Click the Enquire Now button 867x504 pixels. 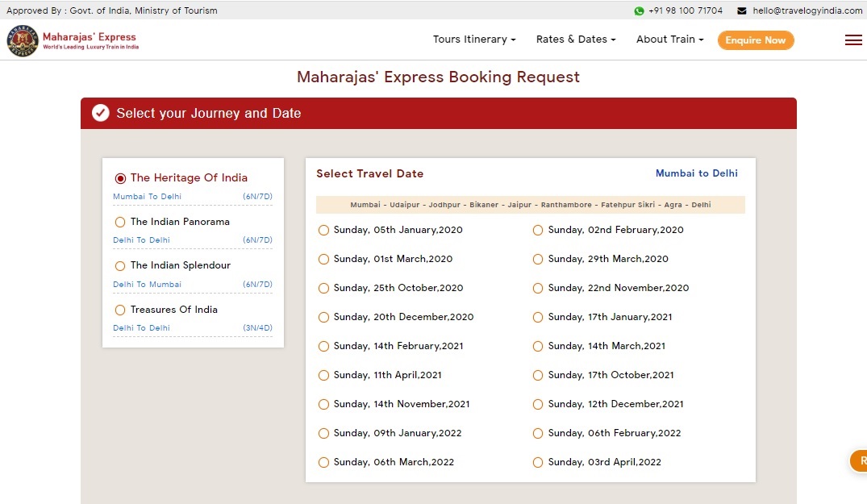coord(755,40)
